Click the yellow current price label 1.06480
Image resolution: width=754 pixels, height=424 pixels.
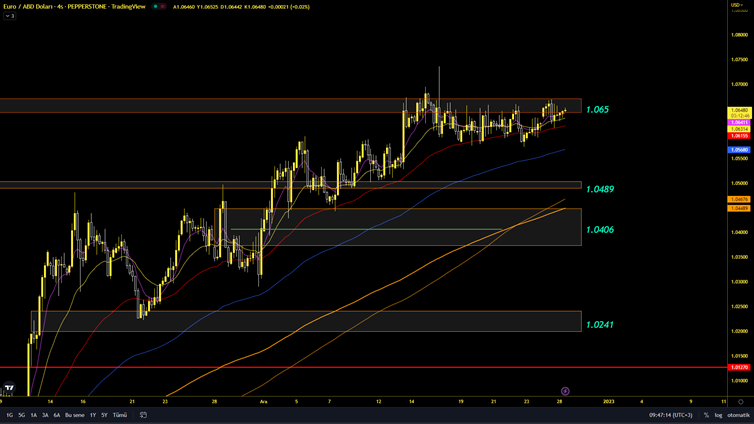click(739, 111)
